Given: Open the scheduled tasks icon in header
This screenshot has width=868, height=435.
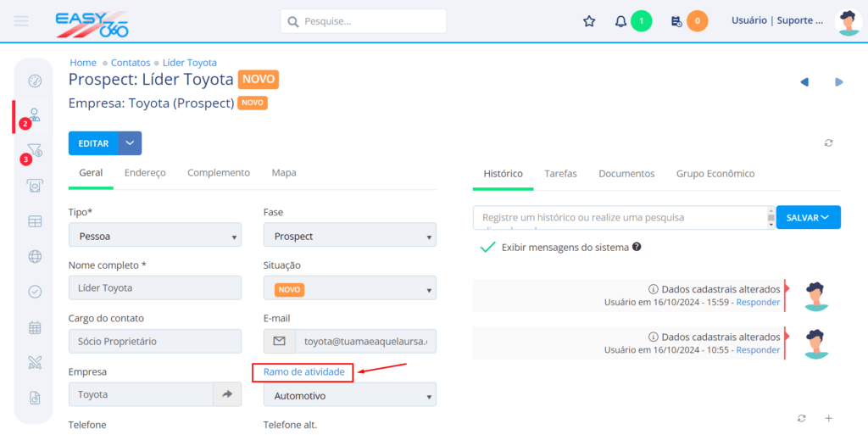Looking at the screenshot, I should 676,21.
